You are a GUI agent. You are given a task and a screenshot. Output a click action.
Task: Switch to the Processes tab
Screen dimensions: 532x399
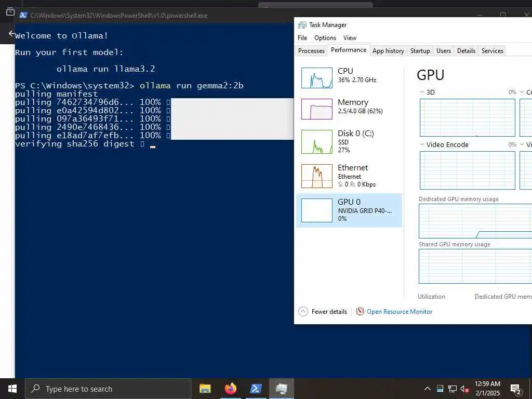pos(311,50)
